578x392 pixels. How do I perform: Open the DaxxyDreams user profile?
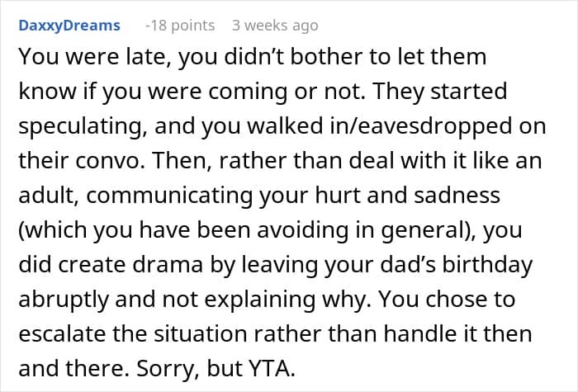[69, 26]
